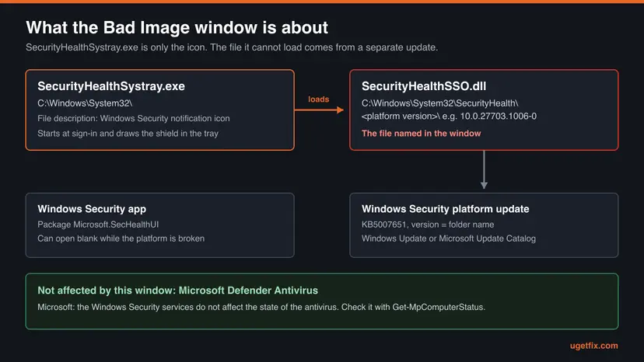The image size is (644, 362).
Task: Click green heading 'Not affected by this window: Microsoft Defender Antivirus'
Action: click(178, 291)
